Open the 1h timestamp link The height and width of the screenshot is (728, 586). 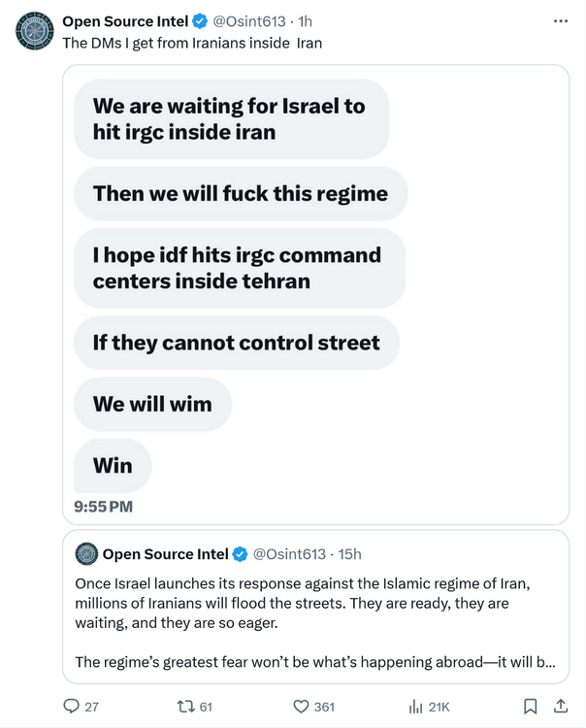[305, 21]
